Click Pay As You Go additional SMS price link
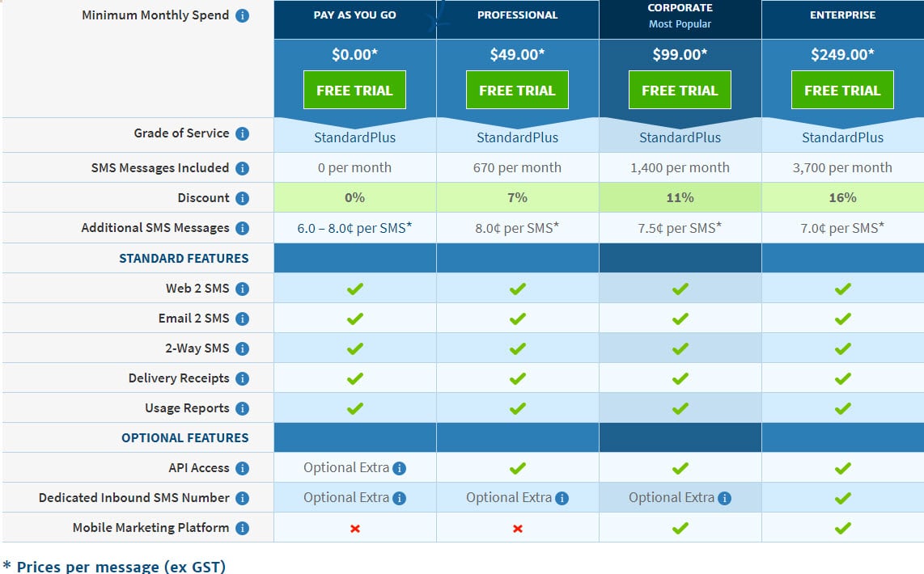This screenshot has width=924, height=574. (x=354, y=228)
